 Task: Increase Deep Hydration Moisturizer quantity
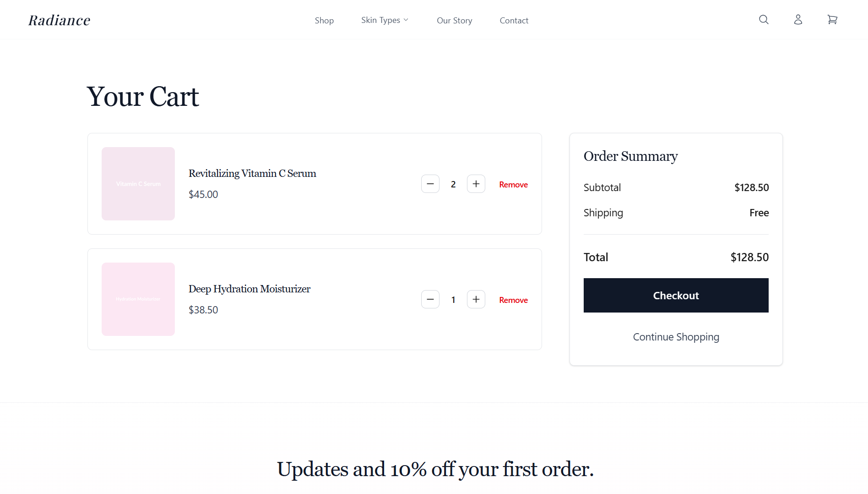point(476,299)
